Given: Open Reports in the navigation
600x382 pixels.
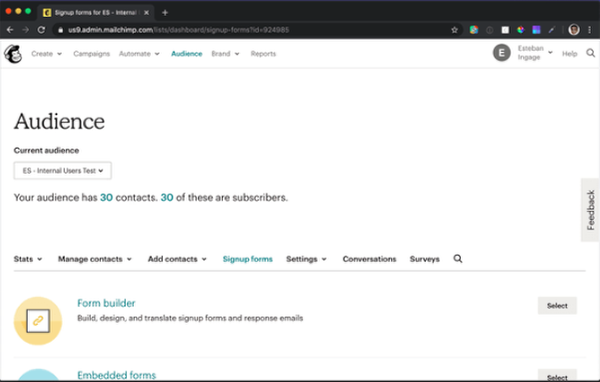Looking at the screenshot, I should coord(263,54).
